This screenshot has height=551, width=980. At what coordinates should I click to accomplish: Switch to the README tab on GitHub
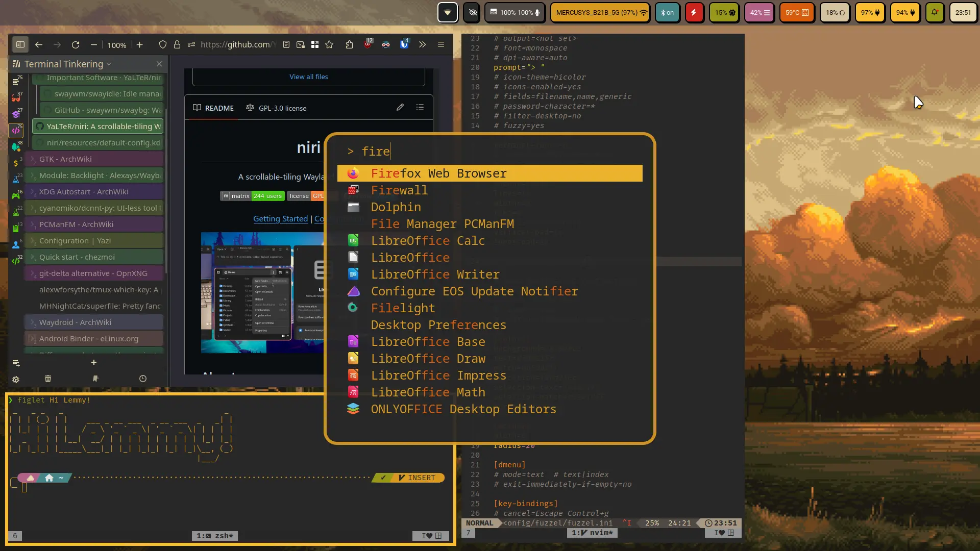[x=213, y=108]
